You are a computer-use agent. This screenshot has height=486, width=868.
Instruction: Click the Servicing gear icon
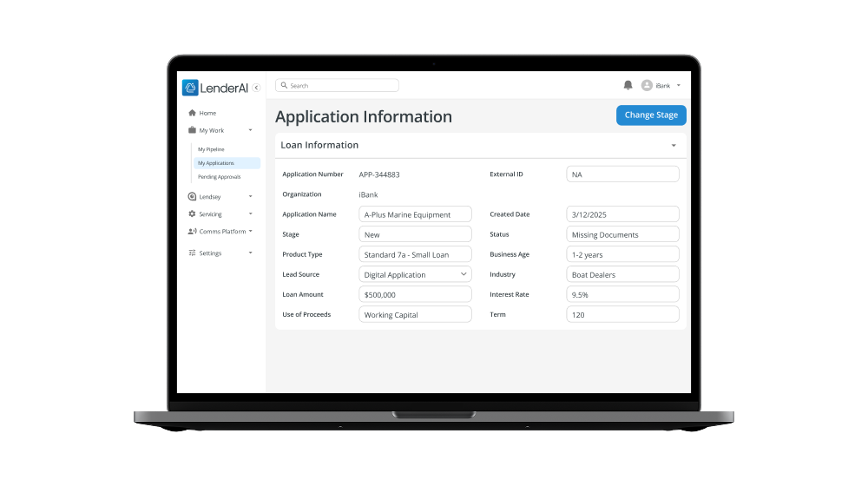[x=192, y=213]
